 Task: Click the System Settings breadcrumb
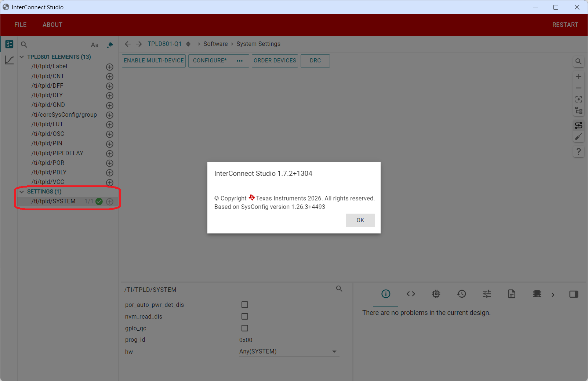click(x=258, y=44)
